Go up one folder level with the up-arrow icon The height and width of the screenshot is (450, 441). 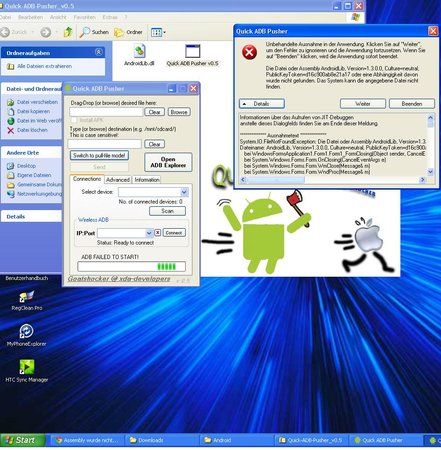[x=68, y=32]
